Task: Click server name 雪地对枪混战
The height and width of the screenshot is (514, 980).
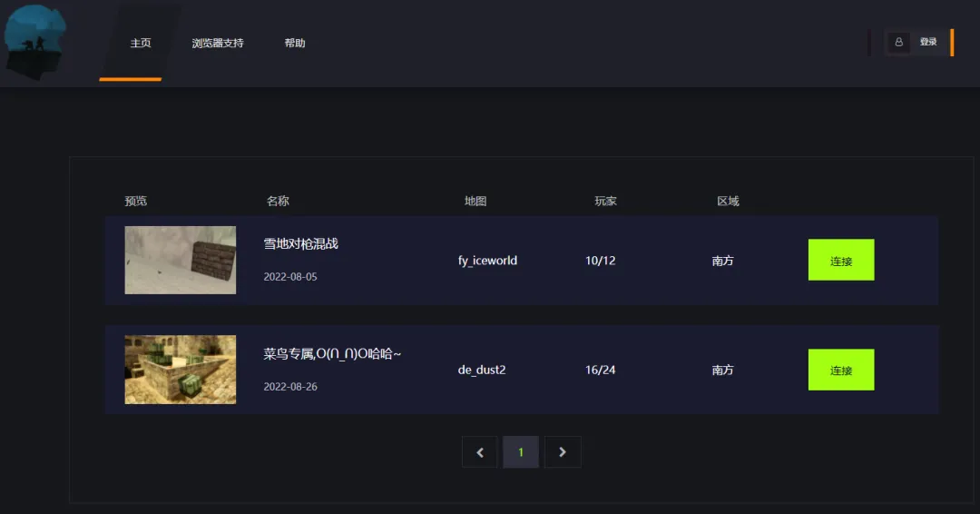Action: pyautogui.click(x=300, y=243)
